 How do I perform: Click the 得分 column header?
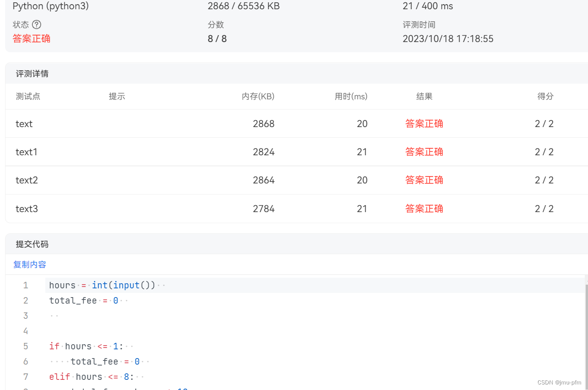click(545, 96)
